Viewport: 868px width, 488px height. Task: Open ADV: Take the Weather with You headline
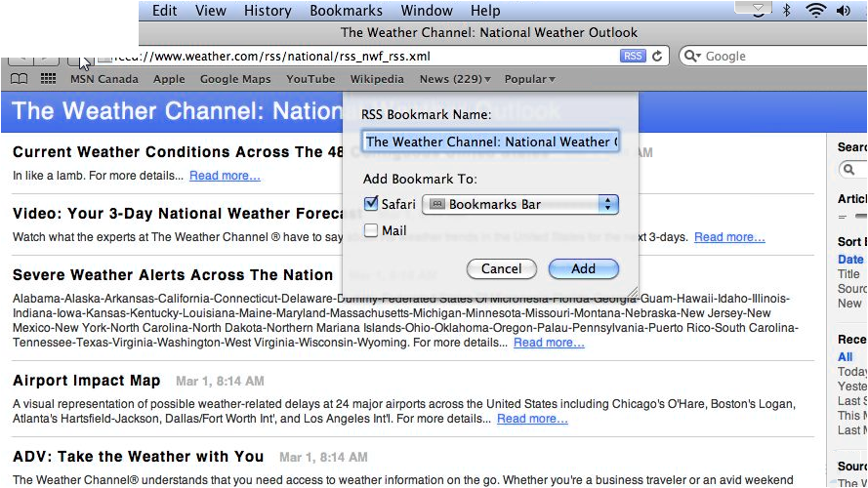point(139,457)
